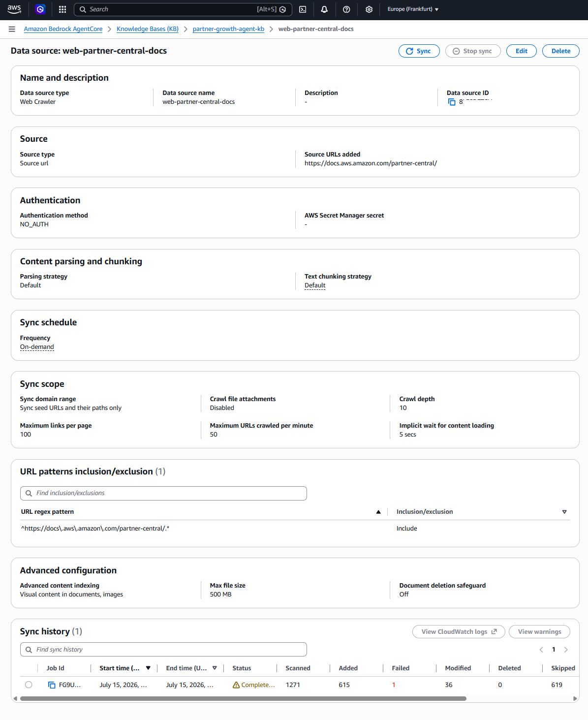This screenshot has width=588, height=720.
Task: Sort by Inclusion/exclusion column arrow
Action: click(564, 512)
